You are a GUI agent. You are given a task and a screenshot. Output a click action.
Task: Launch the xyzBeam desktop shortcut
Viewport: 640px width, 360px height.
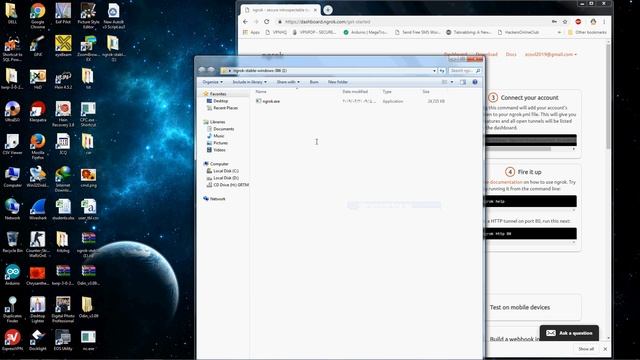coord(63,46)
